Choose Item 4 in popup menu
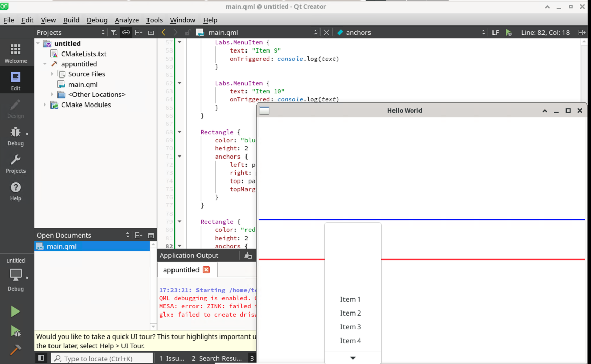 pos(353,341)
